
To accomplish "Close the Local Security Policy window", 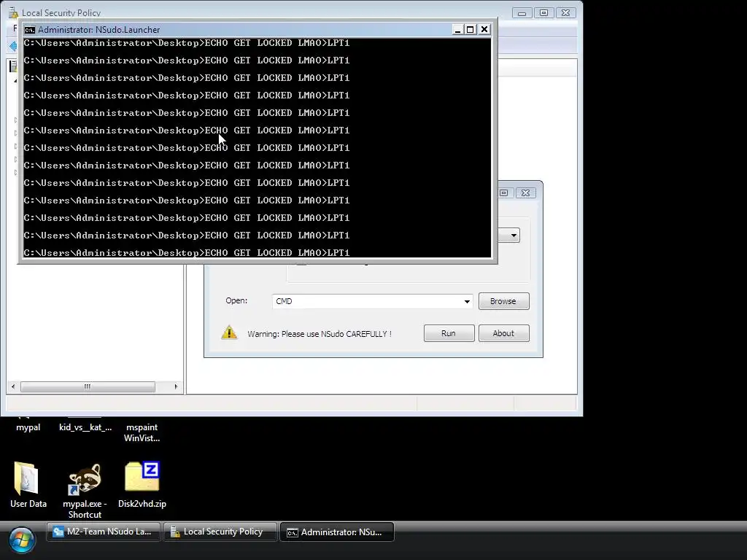I will click(565, 13).
